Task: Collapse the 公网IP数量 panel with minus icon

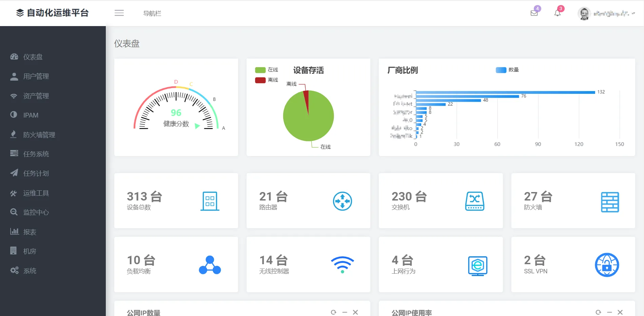Action: point(345,312)
